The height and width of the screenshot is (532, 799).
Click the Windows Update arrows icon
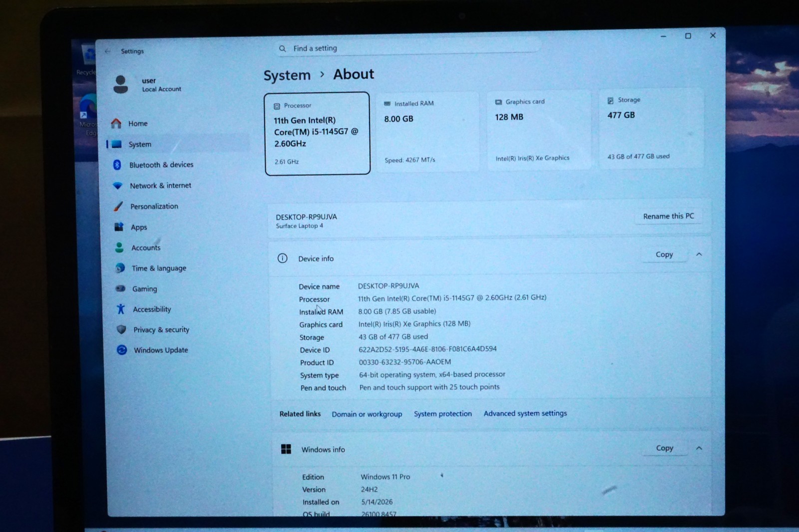point(122,350)
